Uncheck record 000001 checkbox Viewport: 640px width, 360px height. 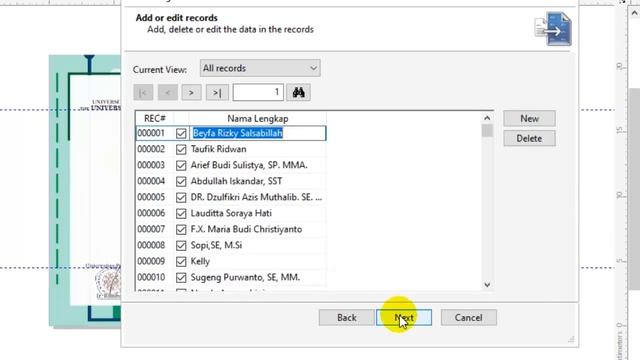pos(181,133)
